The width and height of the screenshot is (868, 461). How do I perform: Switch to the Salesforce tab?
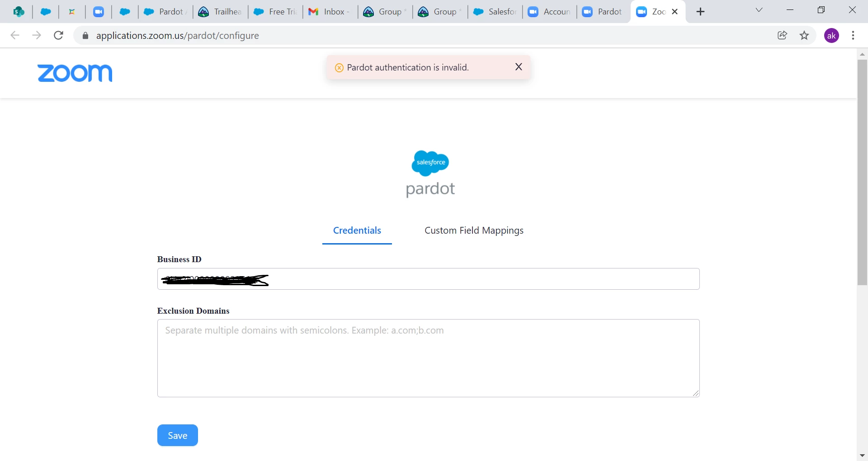tap(495, 12)
